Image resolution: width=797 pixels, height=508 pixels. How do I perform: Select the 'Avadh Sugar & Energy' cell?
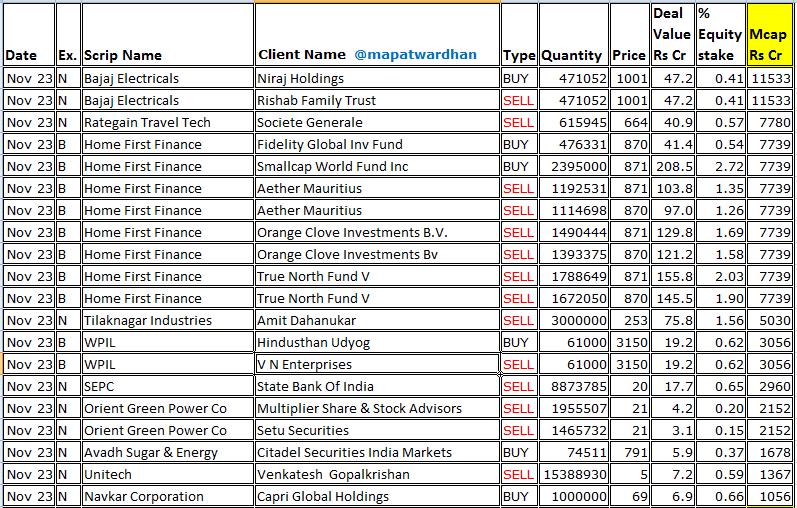(168, 452)
